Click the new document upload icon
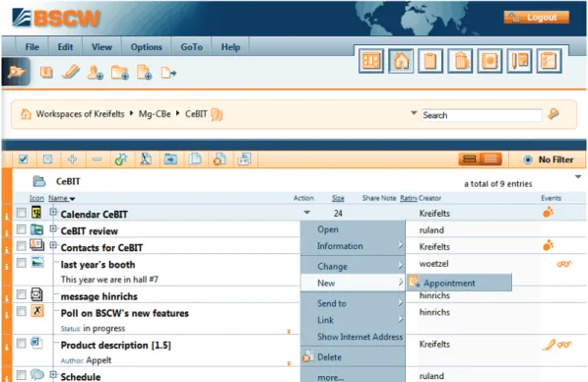Screen dimensions: 588x382 coord(144,72)
